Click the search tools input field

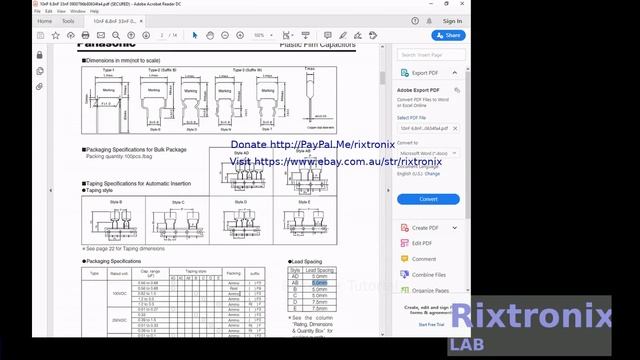point(431,55)
